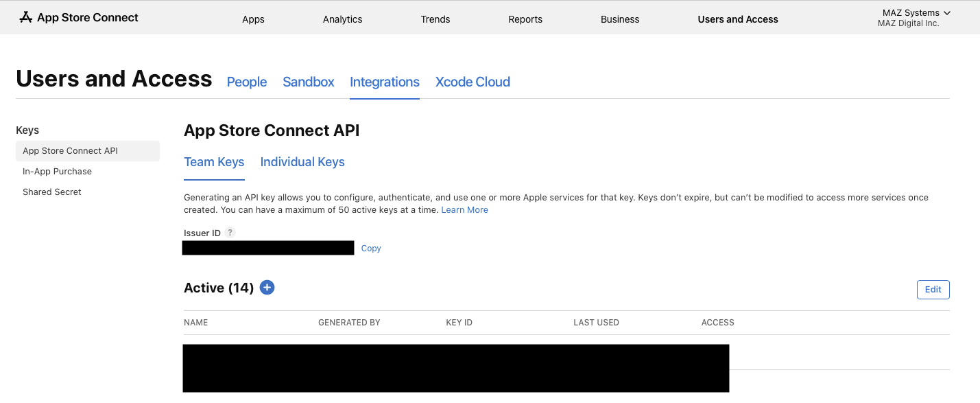980x403 pixels.
Task: Open the Apps section
Action: click(x=253, y=19)
